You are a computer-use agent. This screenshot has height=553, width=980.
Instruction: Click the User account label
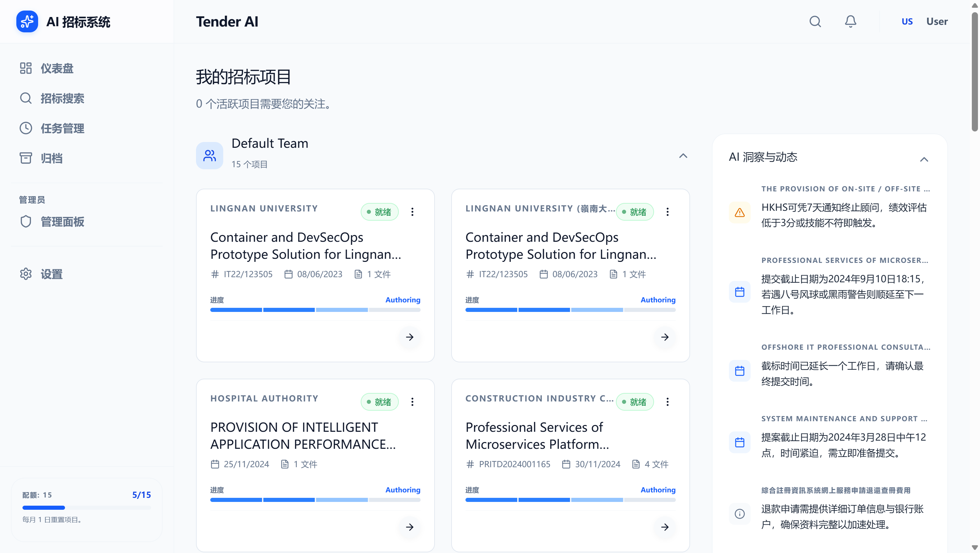[x=937, y=21]
